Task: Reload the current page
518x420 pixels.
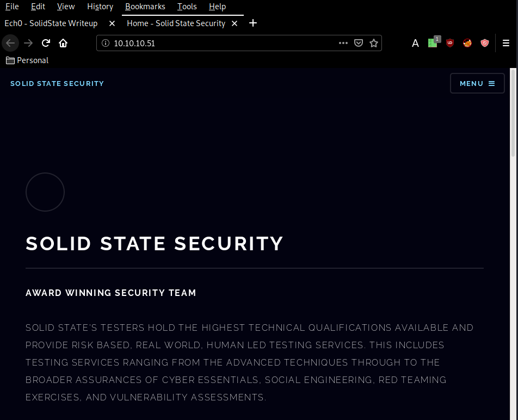Action: [x=46, y=43]
